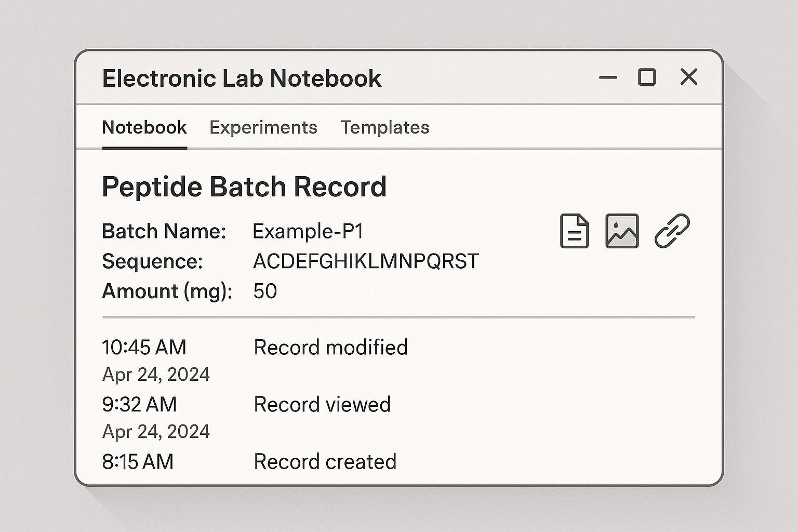Open the document attachment icon
This screenshot has height=532, width=798.
tap(575, 230)
